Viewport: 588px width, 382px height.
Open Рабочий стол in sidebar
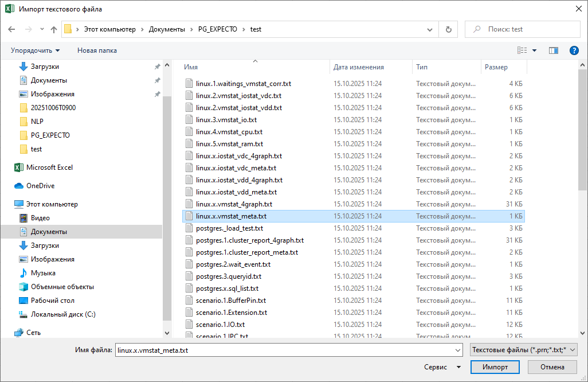click(53, 301)
